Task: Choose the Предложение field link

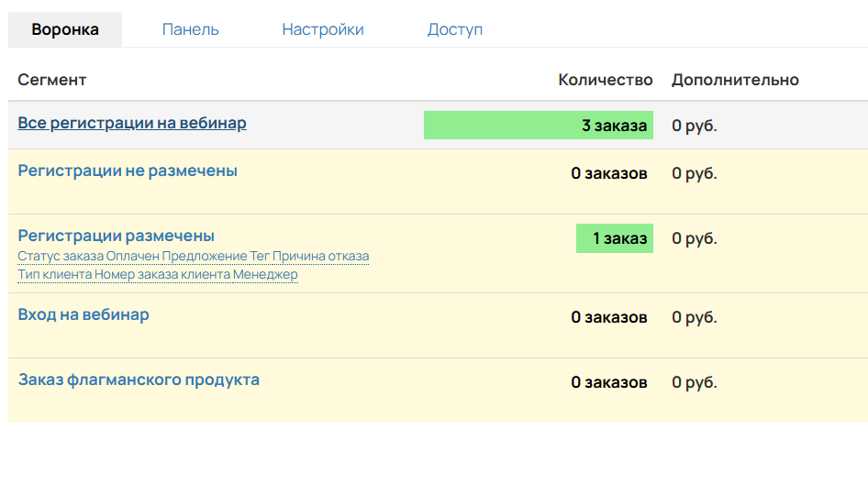Action: (205, 256)
